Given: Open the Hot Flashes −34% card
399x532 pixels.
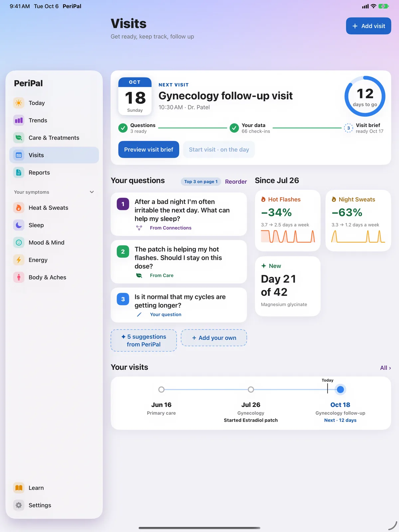Looking at the screenshot, I should tap(288, 220).
